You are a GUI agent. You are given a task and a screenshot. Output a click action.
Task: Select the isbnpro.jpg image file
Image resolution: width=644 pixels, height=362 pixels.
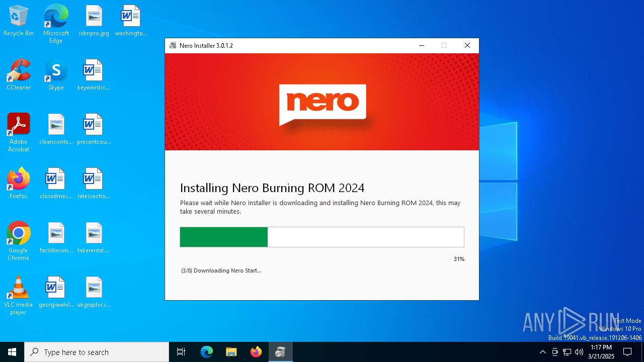pos(94,21)
